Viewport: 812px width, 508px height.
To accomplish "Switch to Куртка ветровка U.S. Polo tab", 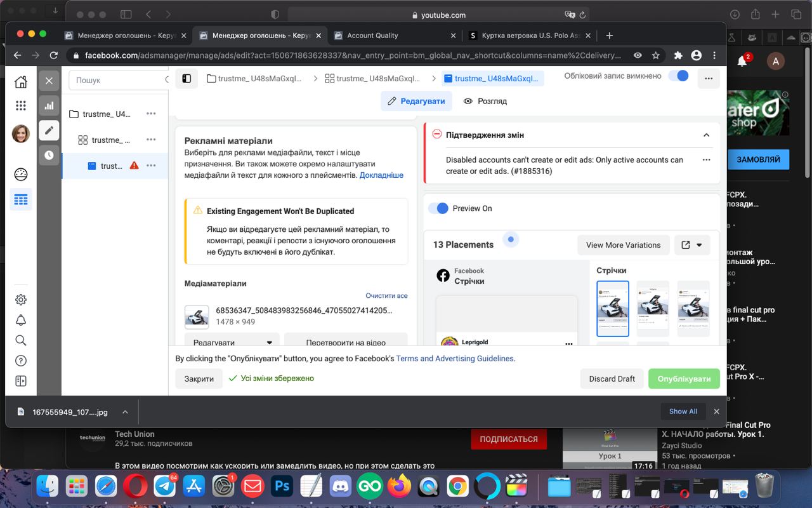I will 530,36.
